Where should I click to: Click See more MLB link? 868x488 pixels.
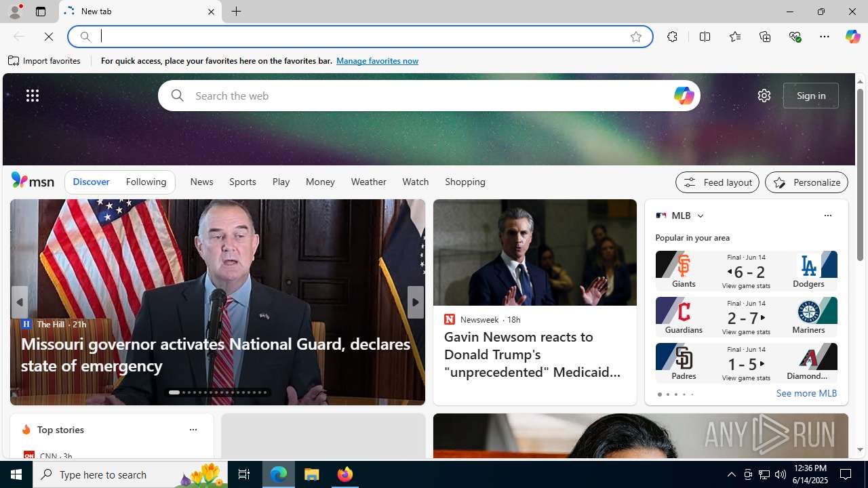click(806, 394)
